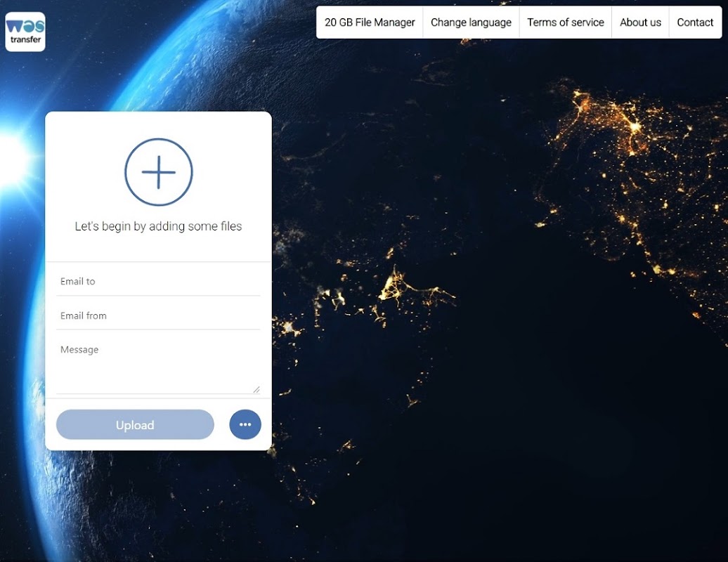The width and height of the screenshot is (728, 562).
Task: Go to About us
Action: (640, 22)
